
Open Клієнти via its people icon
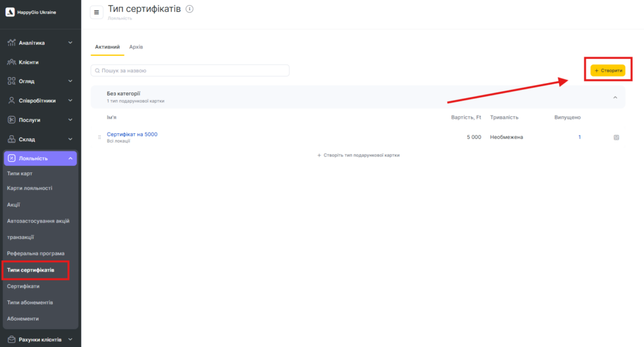click(x=11, y=62)
